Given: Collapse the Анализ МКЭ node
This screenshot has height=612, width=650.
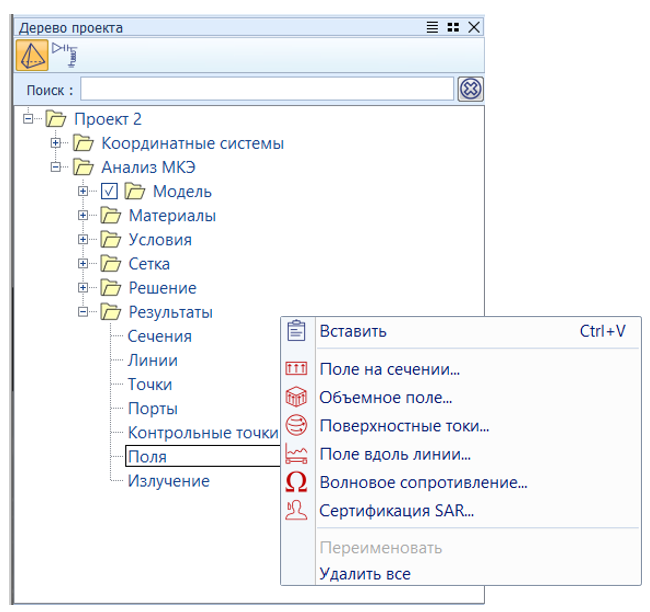Looking at the screenshot, I should (56, 168).
